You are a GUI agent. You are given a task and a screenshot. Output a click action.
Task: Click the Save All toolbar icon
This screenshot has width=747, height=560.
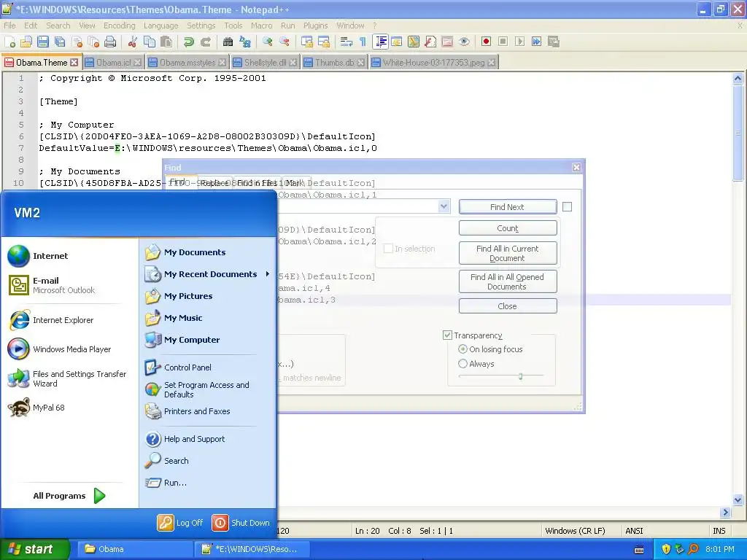pos(60,42)
